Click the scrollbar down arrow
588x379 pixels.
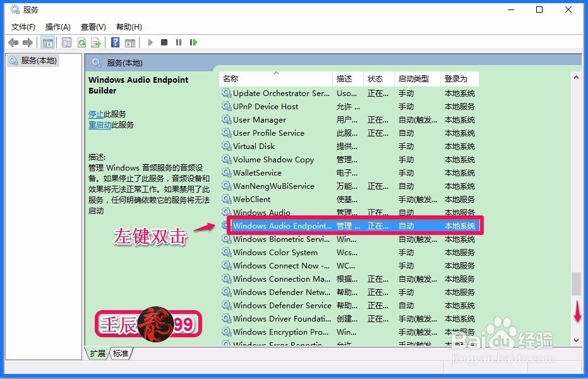pyautogui.click(x=577, y=340)
